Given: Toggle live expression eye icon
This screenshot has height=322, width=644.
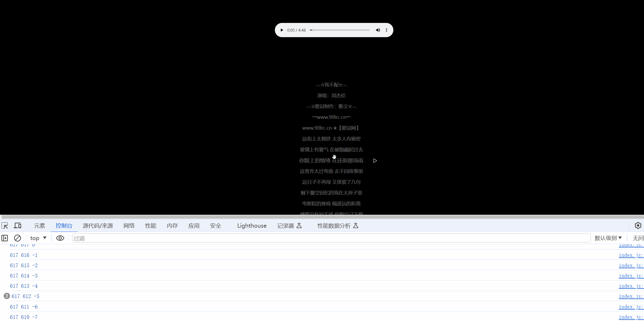Looking at the screenshot, I should pos(60,238).
